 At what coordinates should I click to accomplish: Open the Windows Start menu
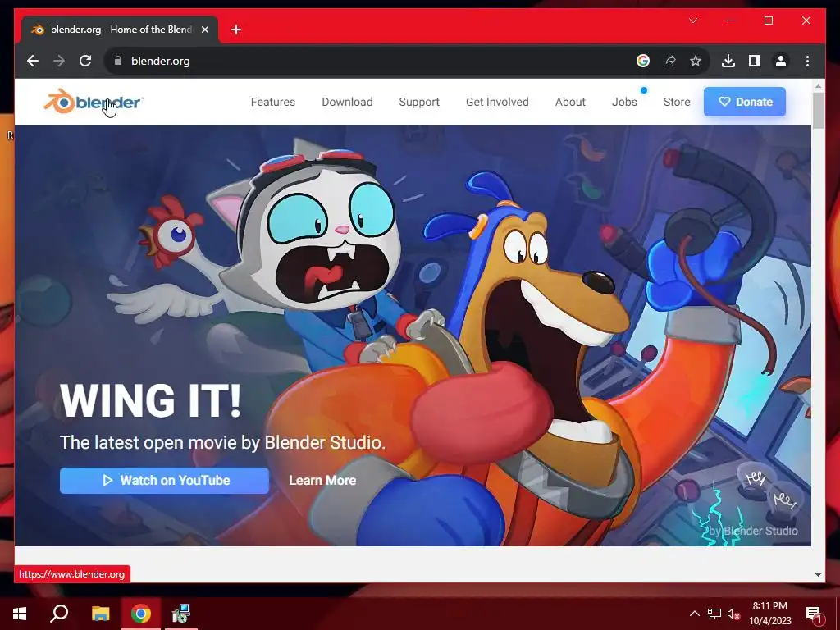click(x=20, y=614)
